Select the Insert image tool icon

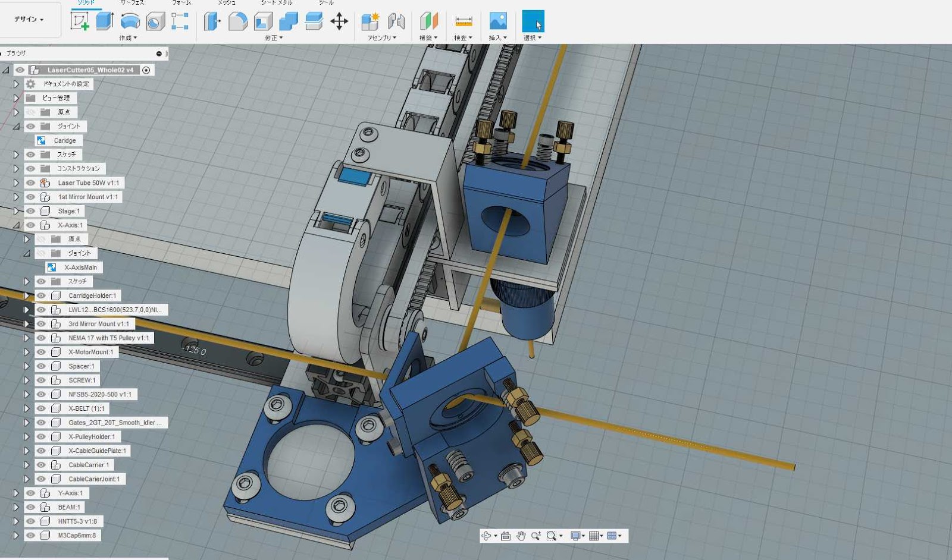(498, 21)
